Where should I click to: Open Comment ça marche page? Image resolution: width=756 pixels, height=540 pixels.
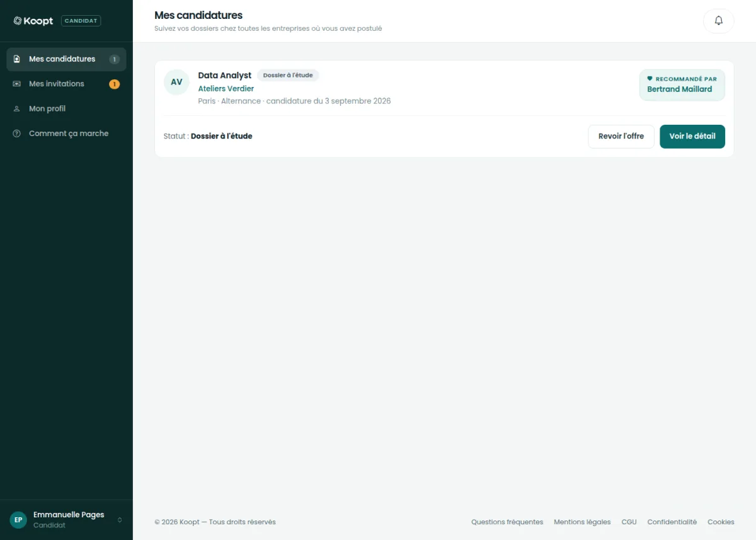(x=66, y=134)
